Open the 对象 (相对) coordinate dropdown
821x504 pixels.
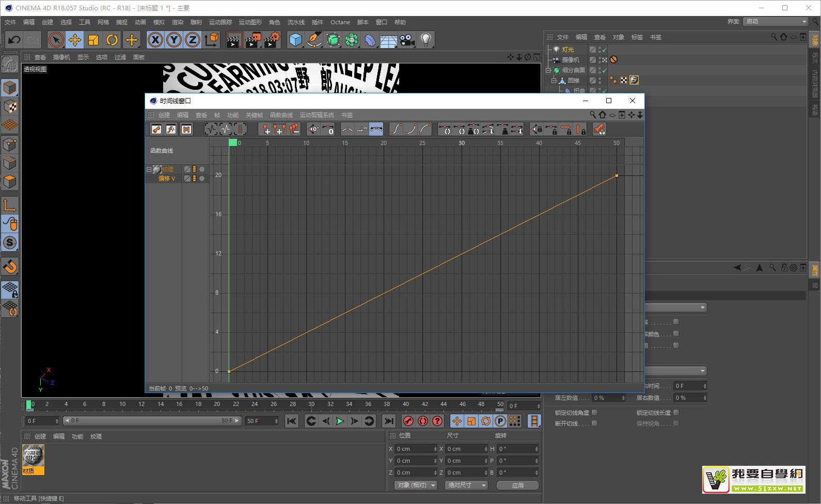pyautogui.click(x=416, y=485)
